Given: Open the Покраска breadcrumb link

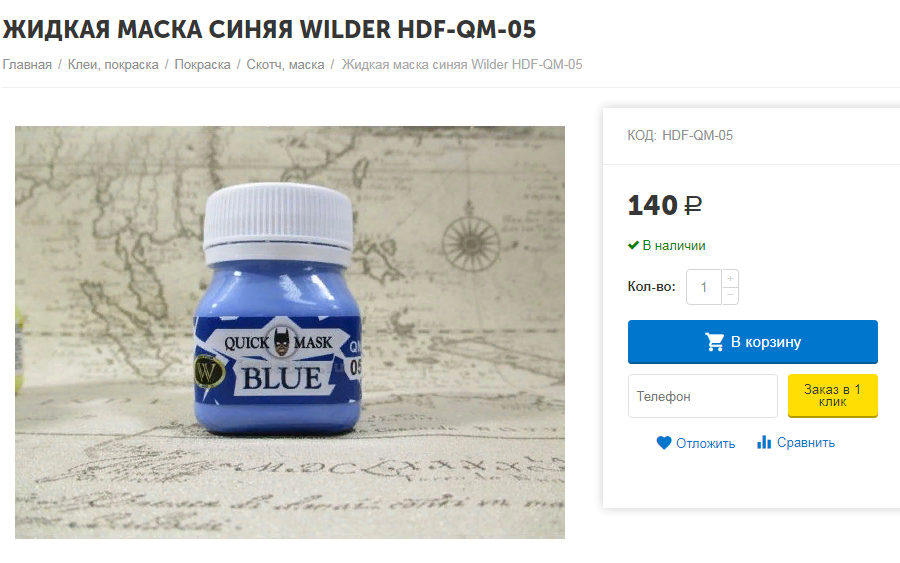Looking at the screenshot, I should click(203, 64).
